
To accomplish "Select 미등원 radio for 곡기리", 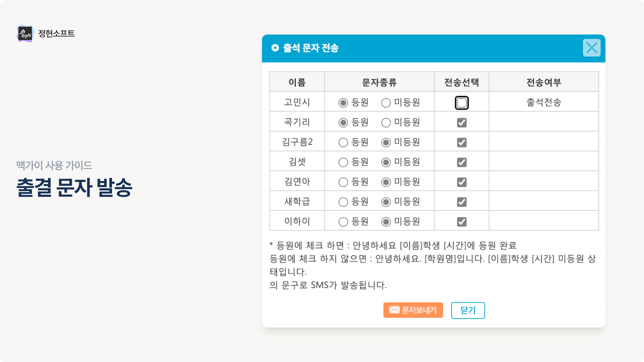I will tap(386, 123).
